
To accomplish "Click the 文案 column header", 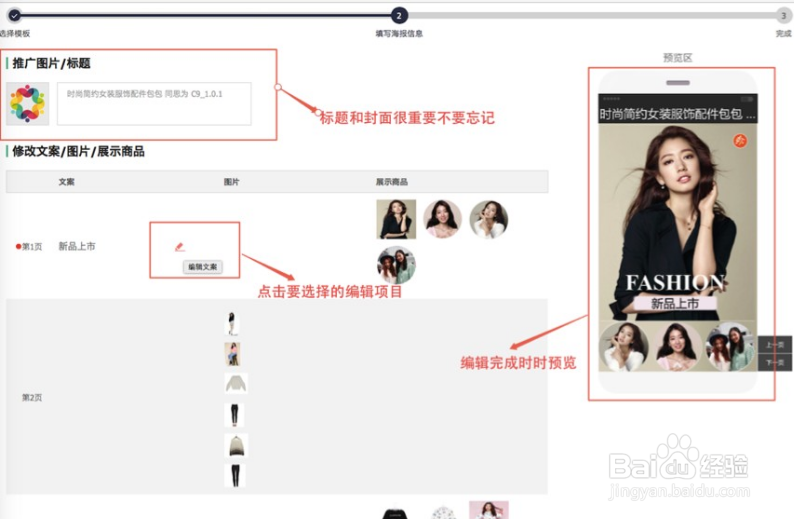I will pyautogui.click(x=66, y=182).
